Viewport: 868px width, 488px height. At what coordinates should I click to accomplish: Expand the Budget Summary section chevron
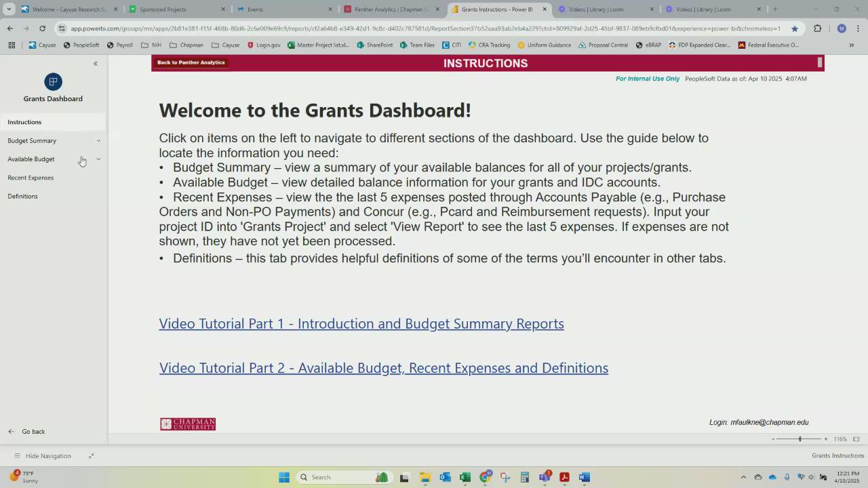(98, 141)
